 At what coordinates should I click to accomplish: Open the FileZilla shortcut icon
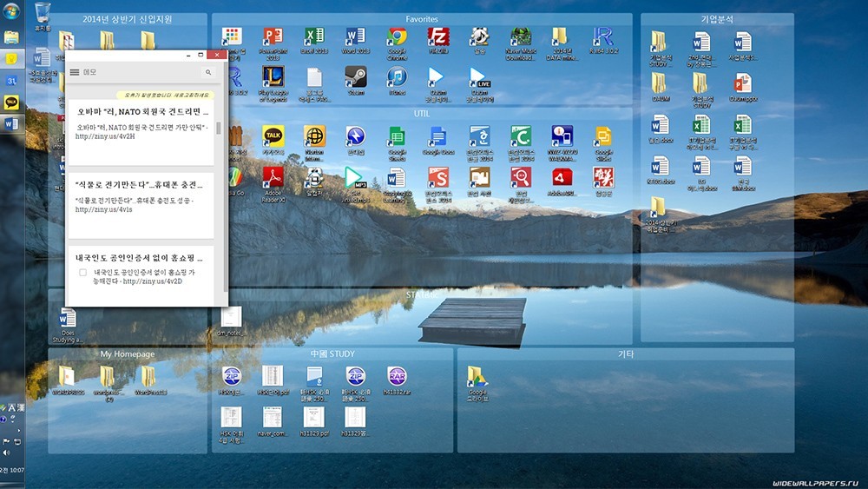(438, 37)
